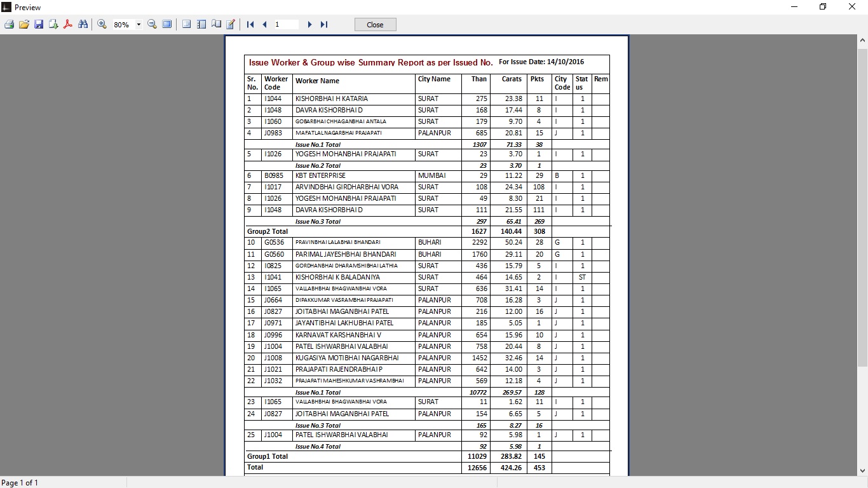Open Find with the binoculars icon
This screenshot has width=868, height=488.
click(83, 25)
